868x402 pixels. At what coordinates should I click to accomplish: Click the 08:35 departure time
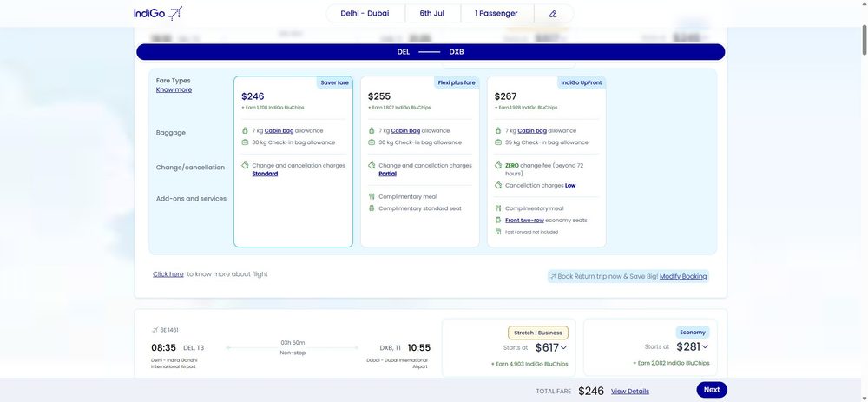(164, 348)
